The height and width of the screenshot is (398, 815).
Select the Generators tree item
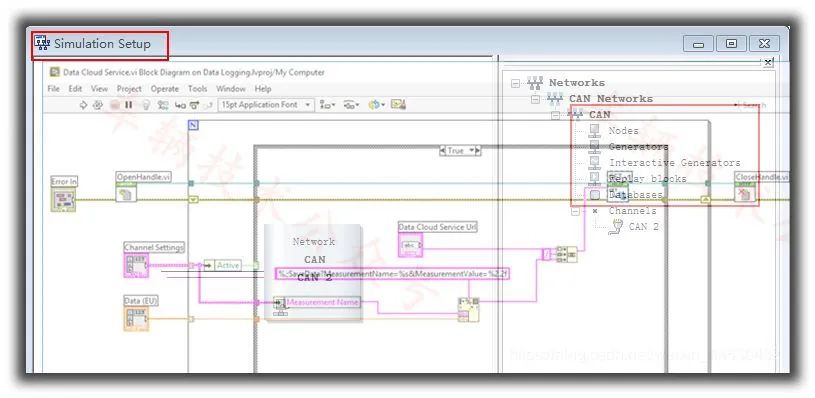click(638, 147)
